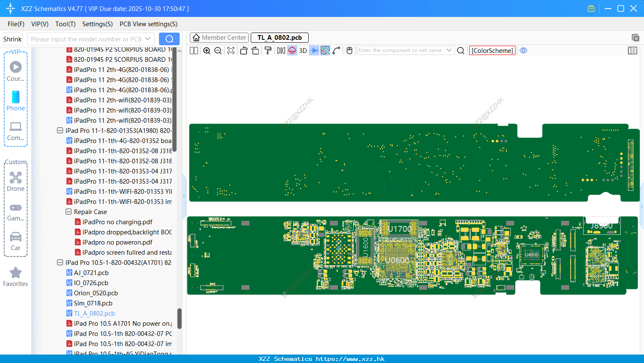Fit the board to window
The height and width of the screenshot is (363, 644).
(x=231, y=50)
